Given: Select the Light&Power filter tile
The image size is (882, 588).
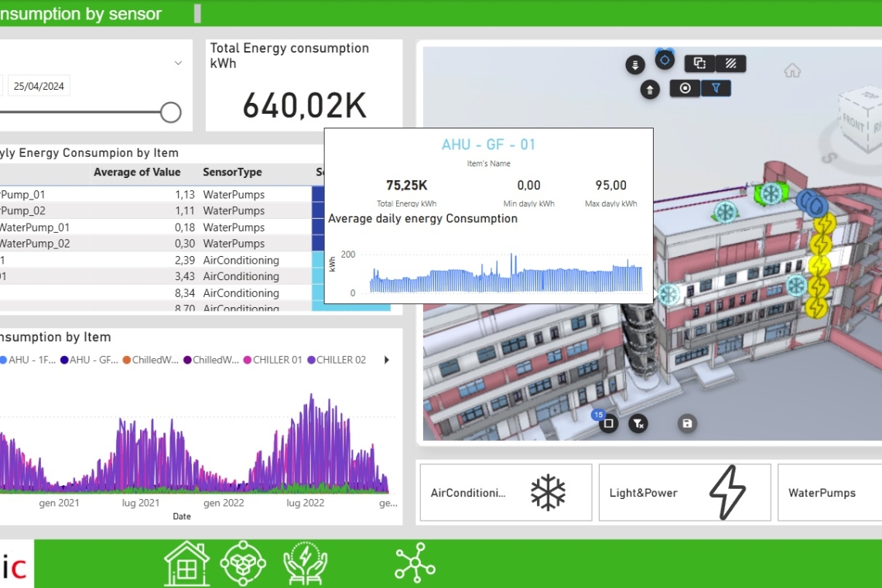Looking at the screenshot, I should [x=685, y=493].
